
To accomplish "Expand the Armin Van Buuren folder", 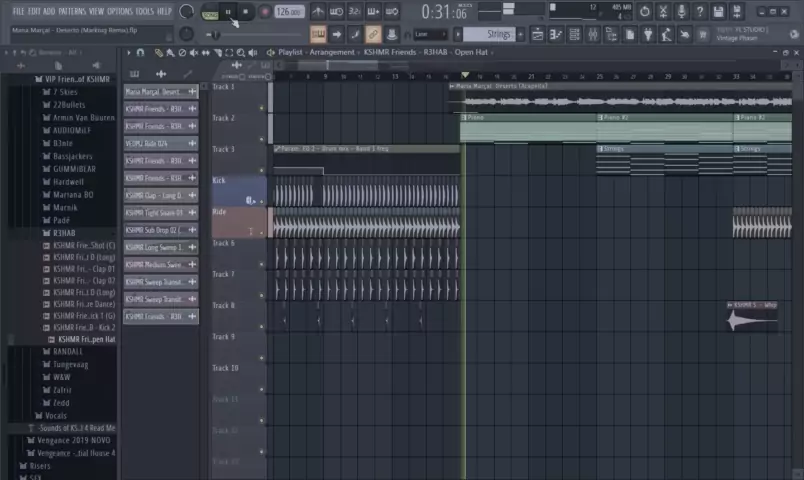I will click(78, 117).
